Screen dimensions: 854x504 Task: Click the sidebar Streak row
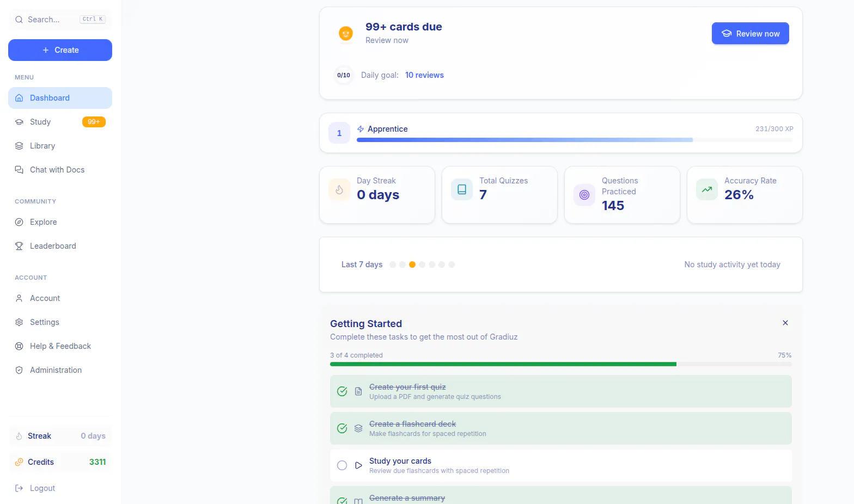pos(60,436)
